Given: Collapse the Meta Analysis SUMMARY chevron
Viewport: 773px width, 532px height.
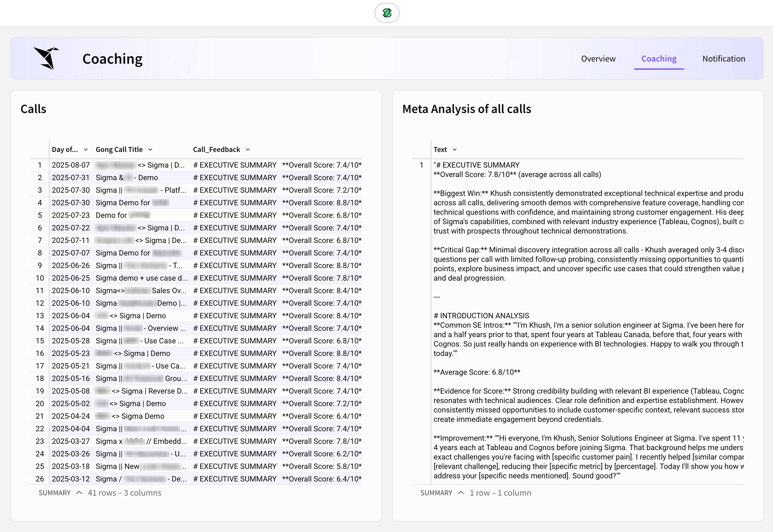Looking at the screenshot, I should pos(461,493).
